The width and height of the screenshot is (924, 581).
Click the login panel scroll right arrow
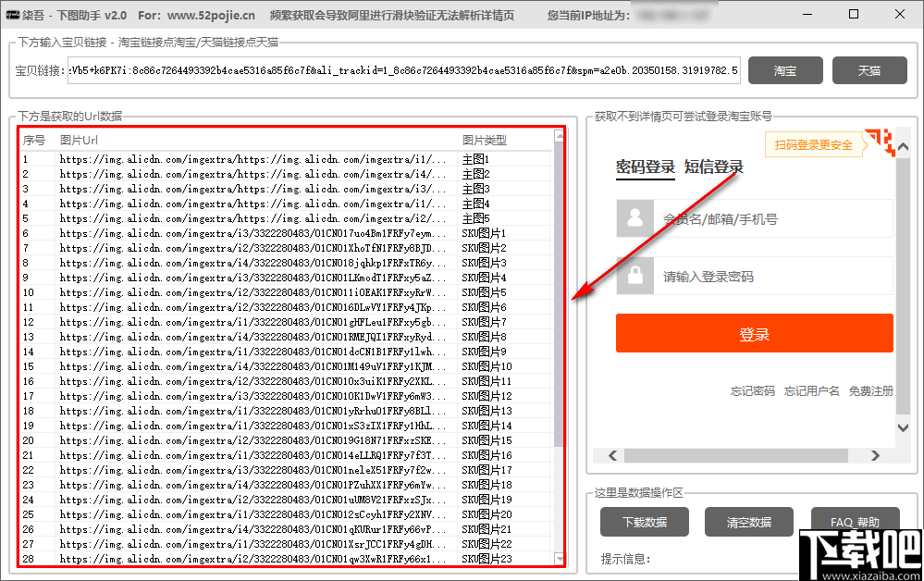click(x=875, y=455)
